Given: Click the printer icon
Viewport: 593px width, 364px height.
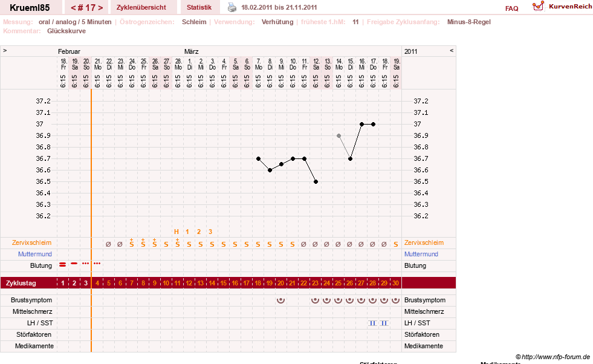Looking at the screenshot, I should point(232,7).
